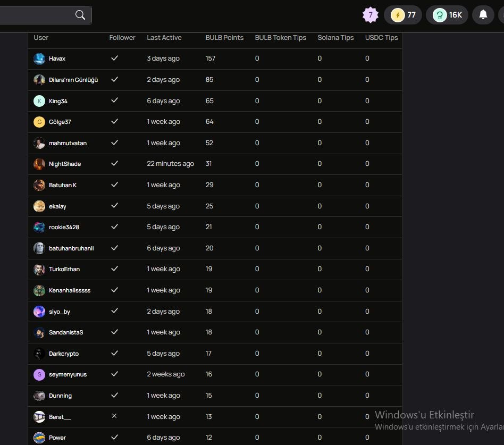Open the ekalay profile link
The height and width of the screenshot is (445, 504).
click(x=57, y=206)
